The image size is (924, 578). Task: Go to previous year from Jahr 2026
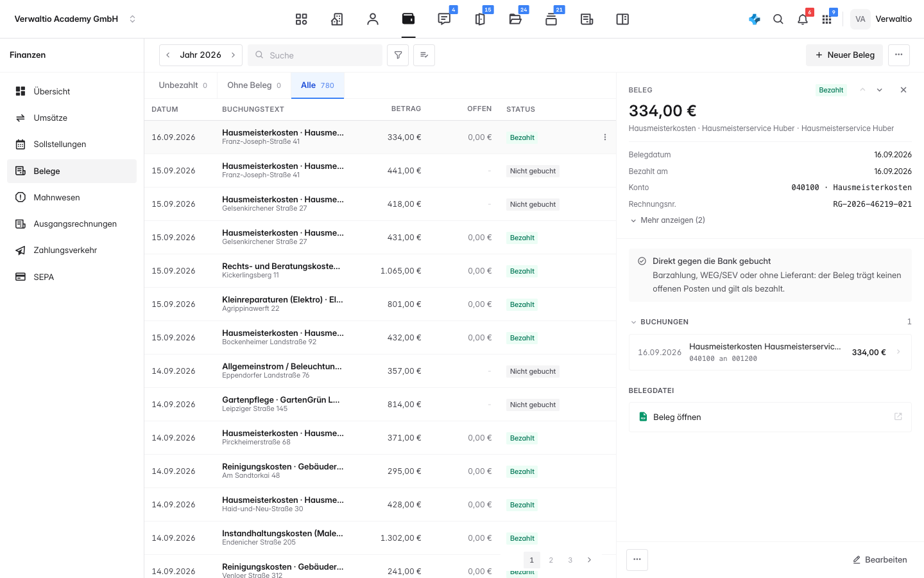point(168,55)
